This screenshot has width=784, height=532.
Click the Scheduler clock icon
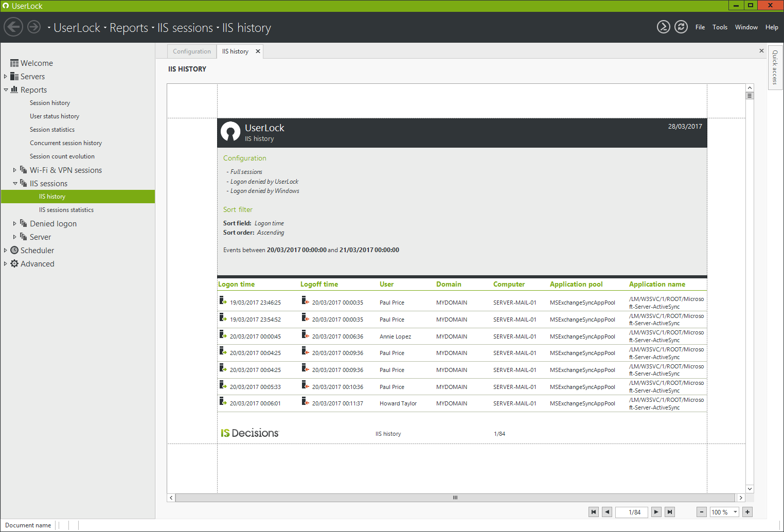point(14,250)
